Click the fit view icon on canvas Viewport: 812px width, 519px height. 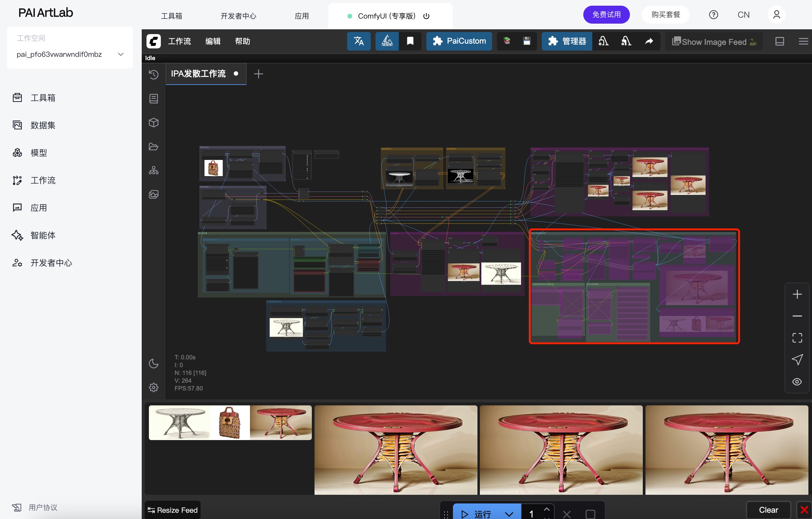(797, 338)
